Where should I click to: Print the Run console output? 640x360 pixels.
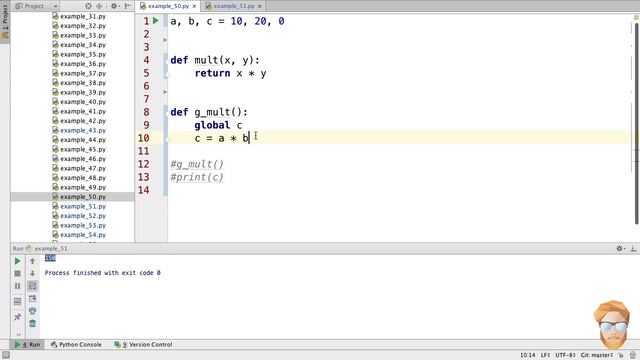(33, 311)
